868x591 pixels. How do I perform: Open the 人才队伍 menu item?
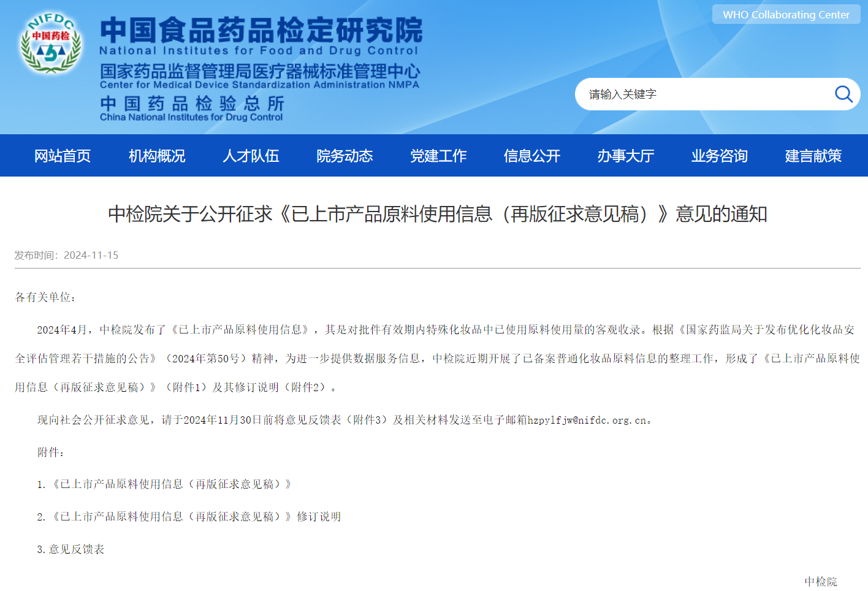[251, 156]
